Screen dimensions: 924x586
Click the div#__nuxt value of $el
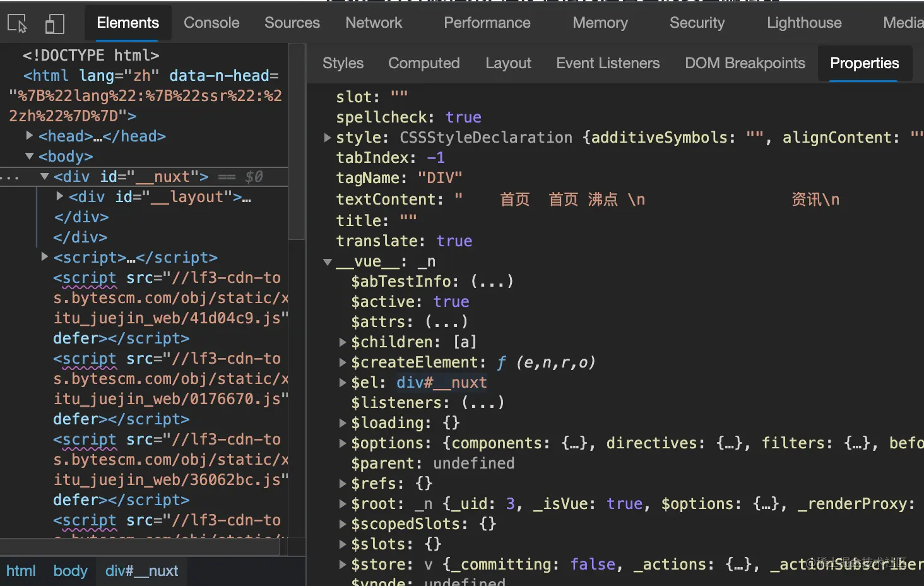[441, 382]
